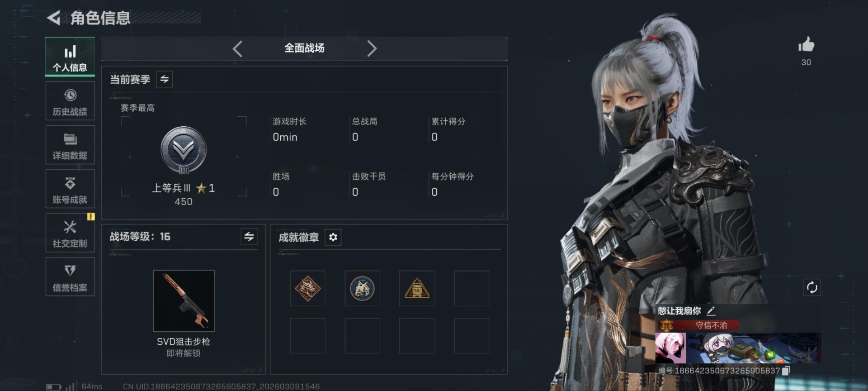Image resolution: width=868 pixels, height=391 pixels.
Task: Toggle current season swap button
Action: (165, 79)
